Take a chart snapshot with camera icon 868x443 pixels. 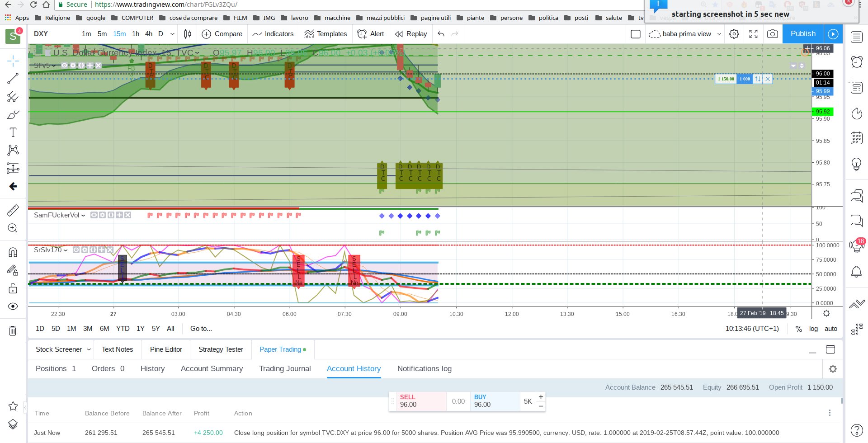[x=773, y=34]
